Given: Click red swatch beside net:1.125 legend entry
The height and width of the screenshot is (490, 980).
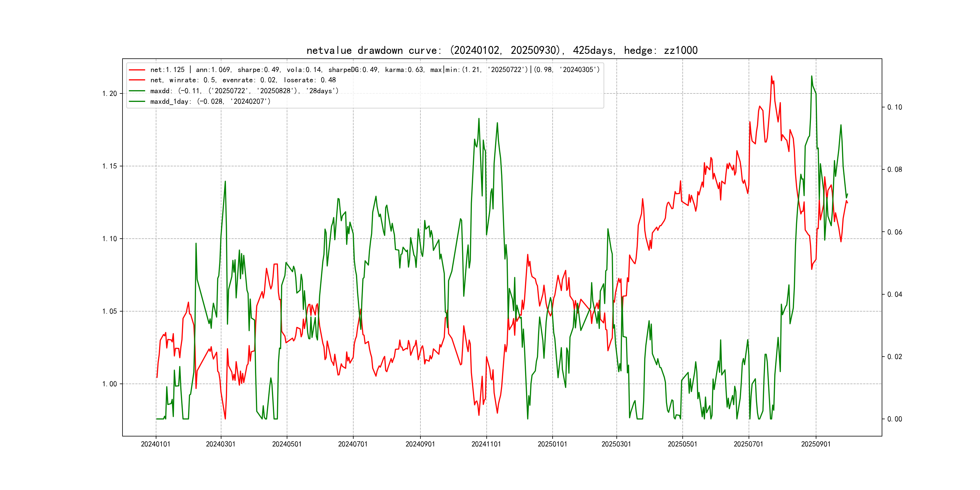Looking at the screenshot, I should tap(137, 70).
